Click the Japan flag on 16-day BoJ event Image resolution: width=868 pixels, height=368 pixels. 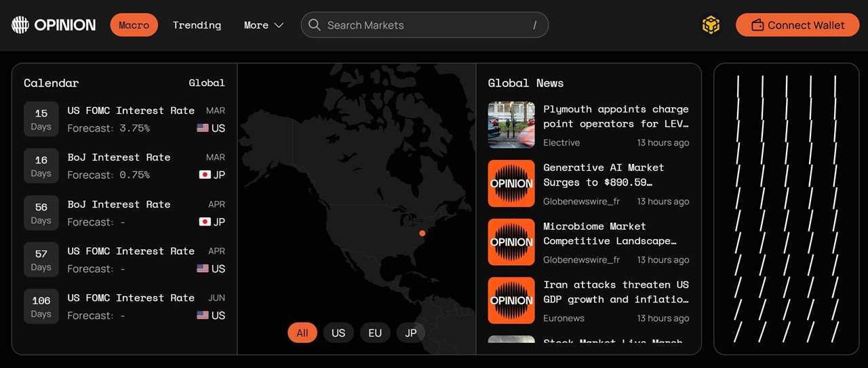tap(204, 175)
